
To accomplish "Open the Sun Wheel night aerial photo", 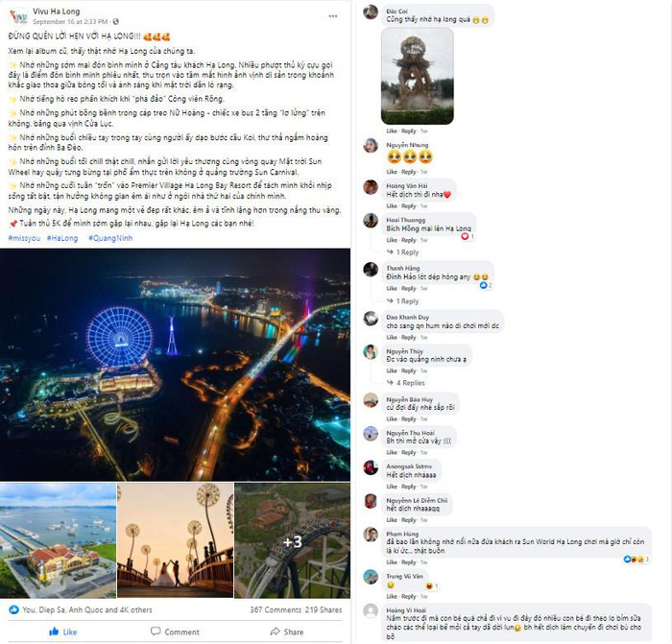I will click(176, 365).
